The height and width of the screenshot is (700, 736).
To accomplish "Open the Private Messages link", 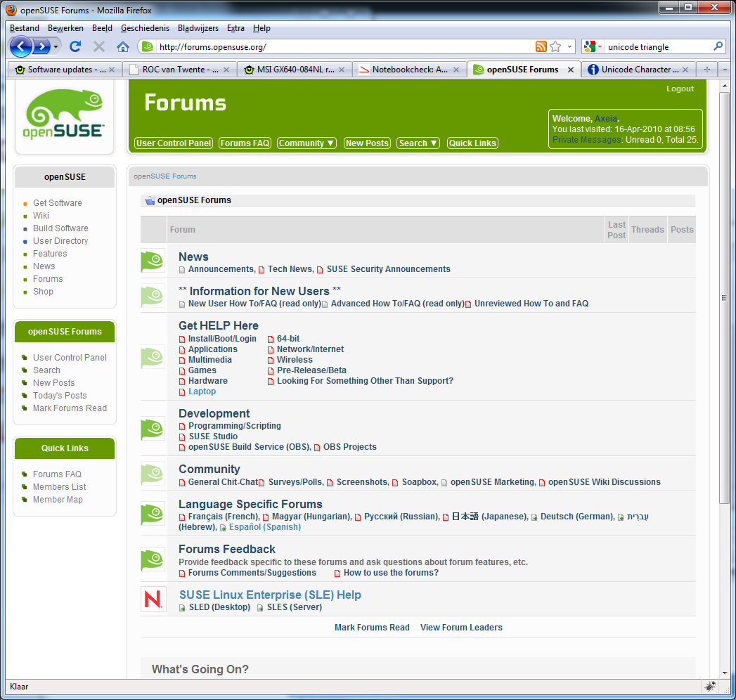I will point(587,140).
